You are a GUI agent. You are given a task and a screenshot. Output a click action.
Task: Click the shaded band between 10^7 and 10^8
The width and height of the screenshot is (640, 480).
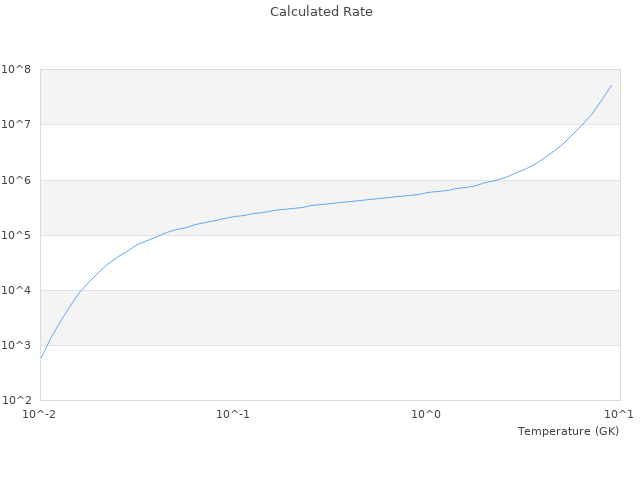click(x=300, y=97)
